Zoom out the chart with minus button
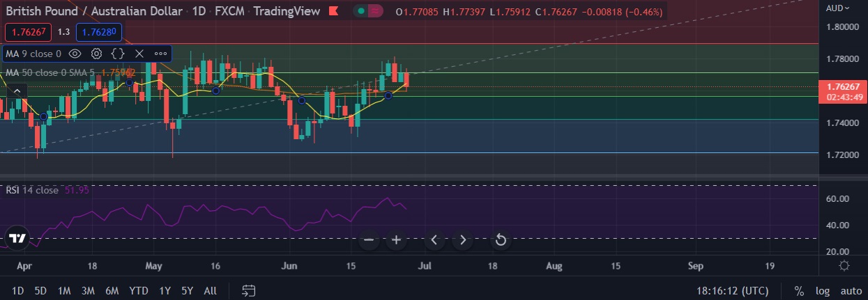 click(x=370, y=240)
